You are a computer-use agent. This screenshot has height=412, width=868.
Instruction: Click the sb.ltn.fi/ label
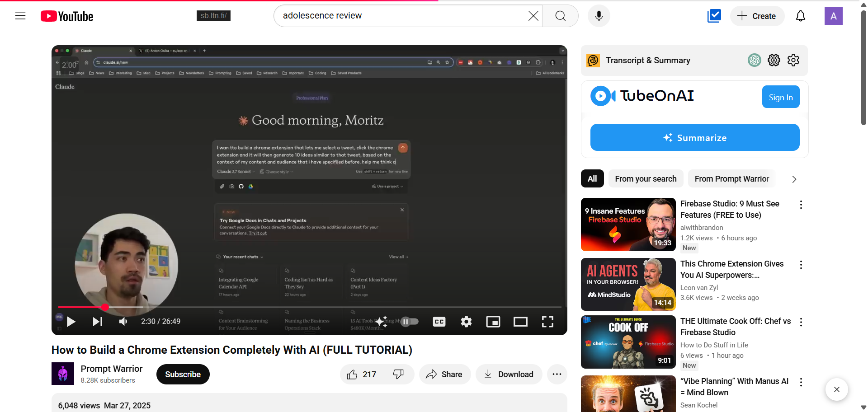[x=213, y=16]
